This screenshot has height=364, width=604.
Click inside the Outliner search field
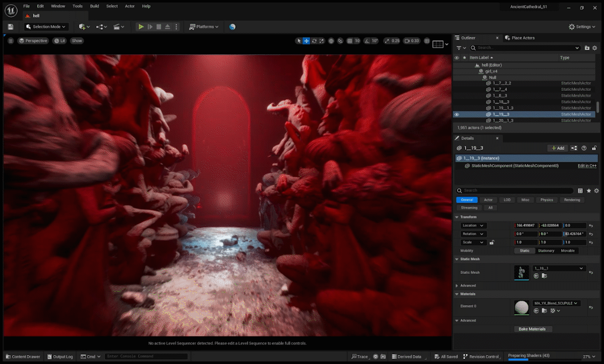click(524, 48)
